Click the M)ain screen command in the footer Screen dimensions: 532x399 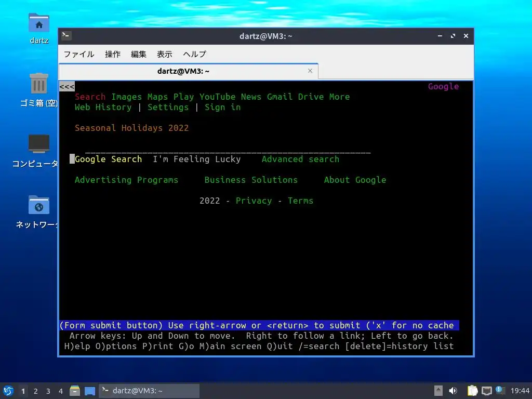(x=230, y=347)
